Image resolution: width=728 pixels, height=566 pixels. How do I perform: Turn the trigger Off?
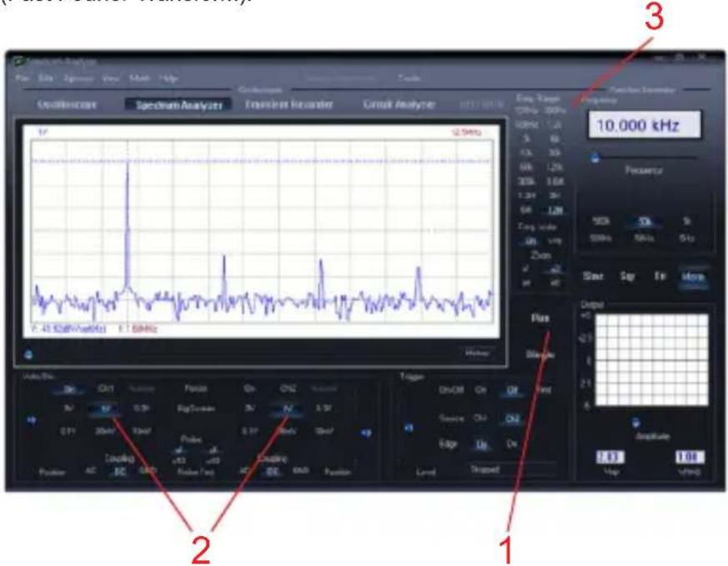pos(512,391)
